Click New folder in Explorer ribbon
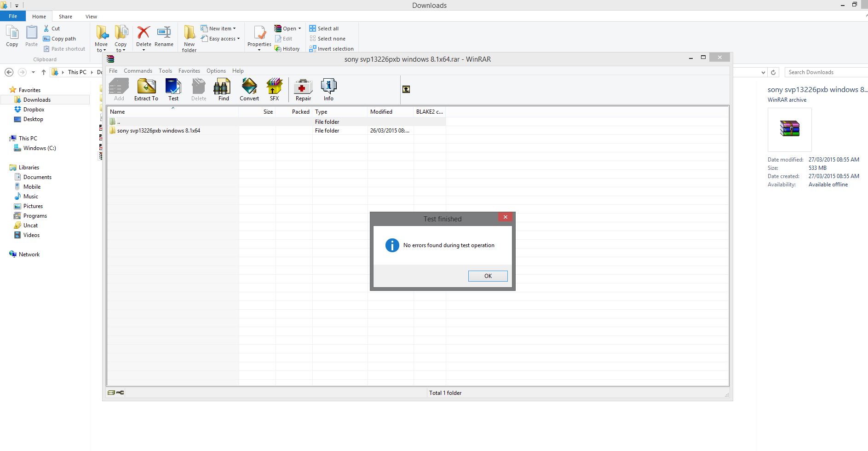 point(189,39)
